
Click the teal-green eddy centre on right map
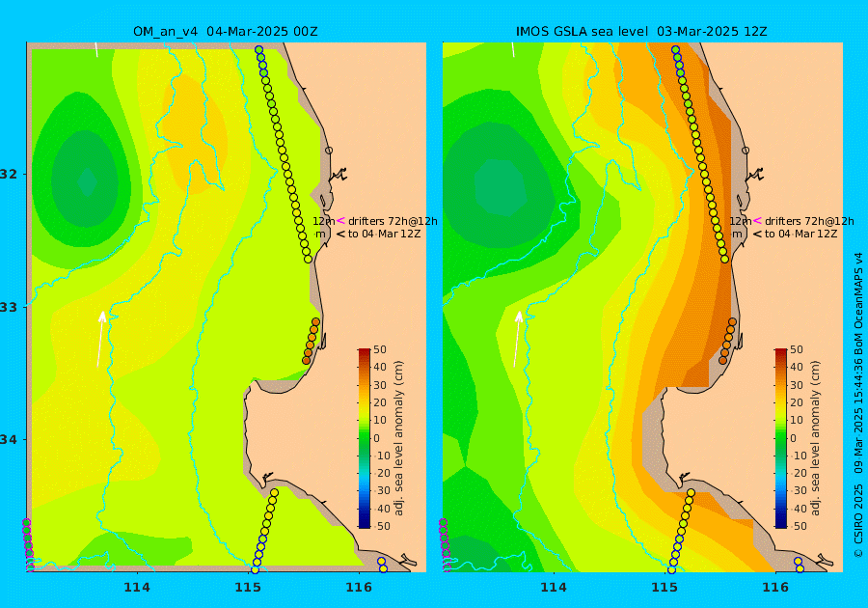[x=501, y=187]
